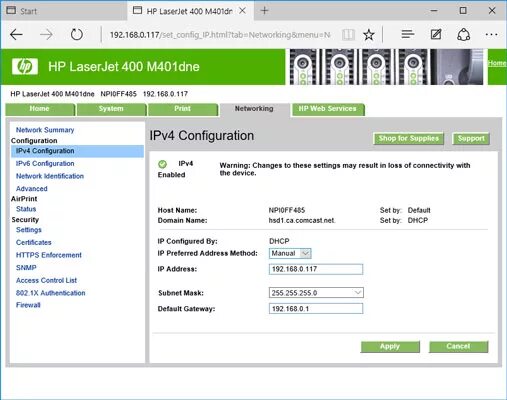Maximize the browser window
The width and height of the screenshot is (507, 400).
coord(463,11)
